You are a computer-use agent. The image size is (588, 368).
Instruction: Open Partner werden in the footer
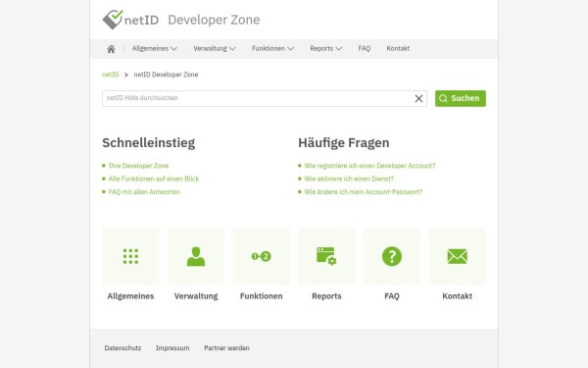click(x=226, y=348)
